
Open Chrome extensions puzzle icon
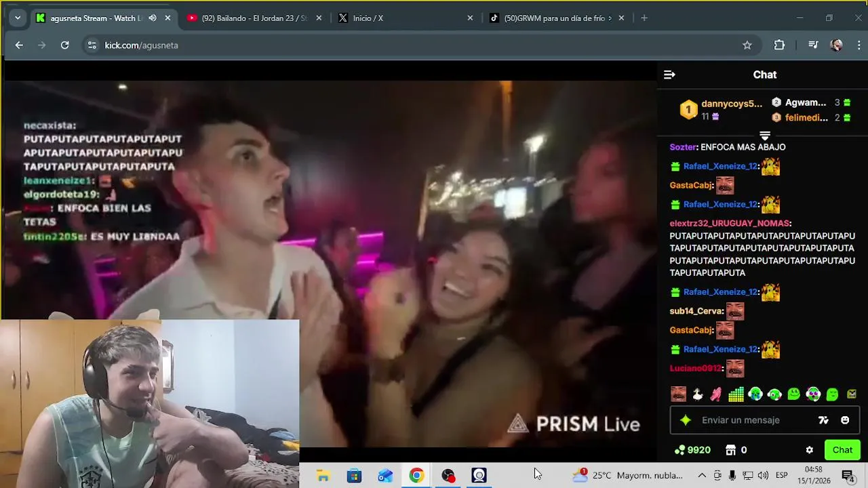[x=779, y=45]
